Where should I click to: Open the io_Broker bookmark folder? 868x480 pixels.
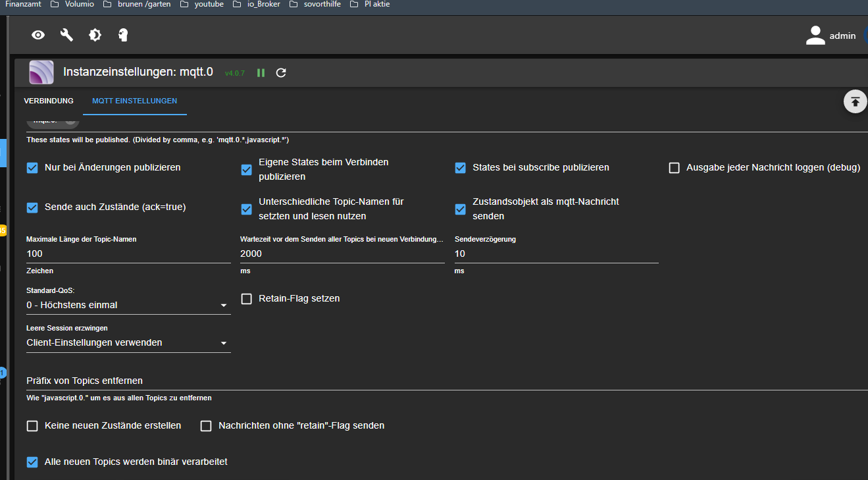(x=255, y=4)
